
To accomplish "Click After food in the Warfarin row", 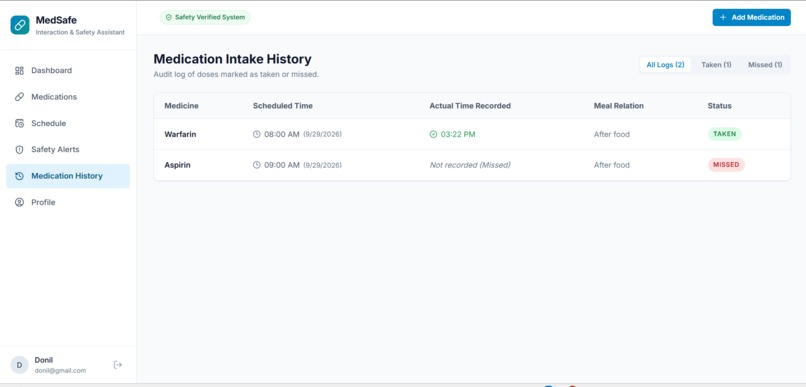I will click(x=612, y=134).
